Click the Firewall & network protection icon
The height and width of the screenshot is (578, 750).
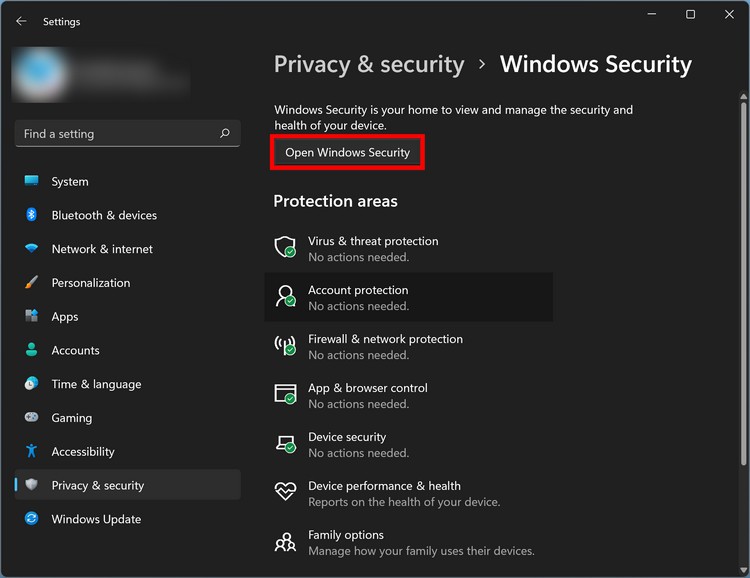286,346
